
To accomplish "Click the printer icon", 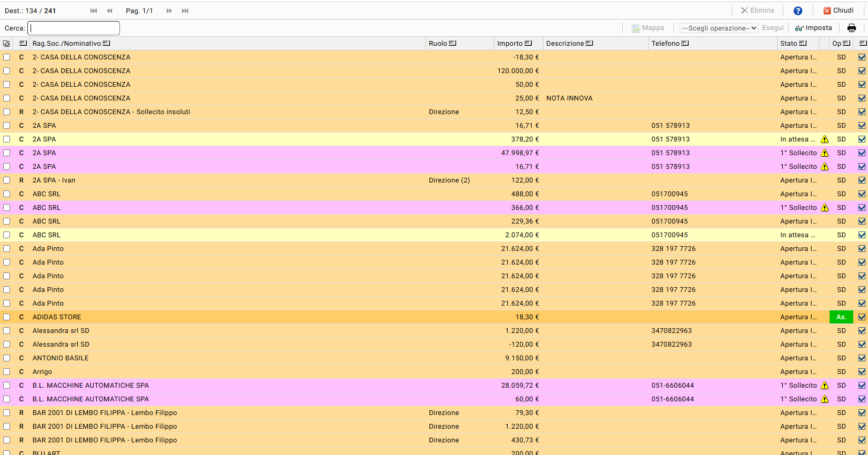I will (x=852, y=28).
